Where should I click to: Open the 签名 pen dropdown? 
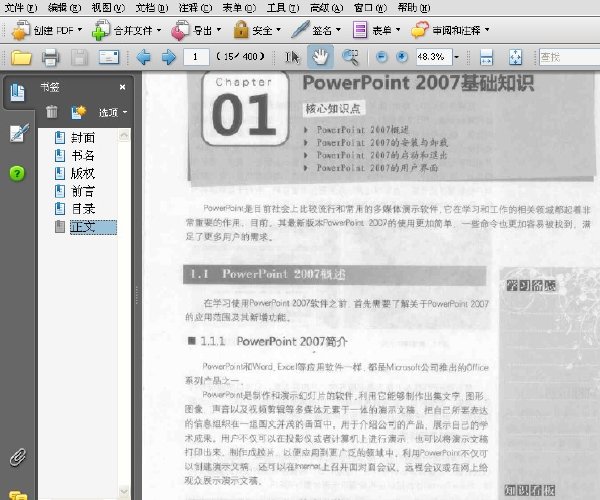coord(316,30)
